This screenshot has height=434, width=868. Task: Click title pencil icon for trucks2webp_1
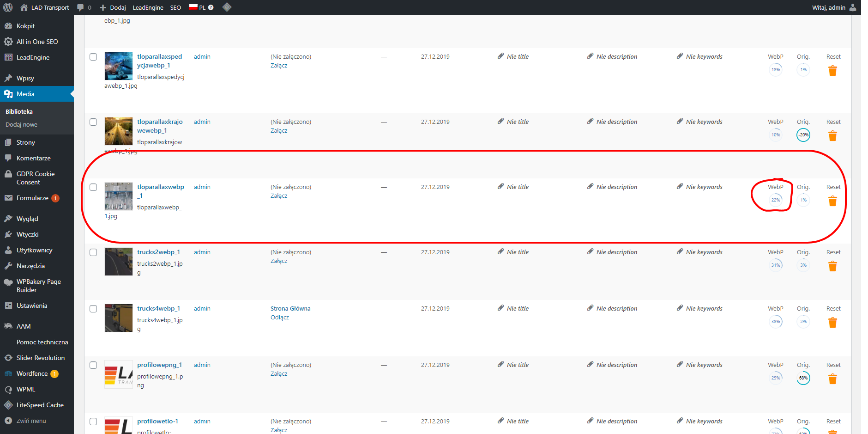501,251
